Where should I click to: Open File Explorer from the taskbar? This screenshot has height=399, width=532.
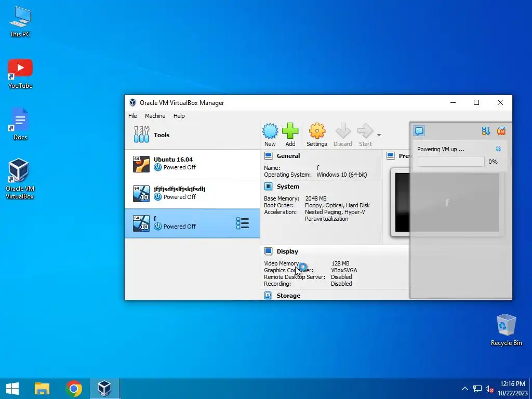42,389
